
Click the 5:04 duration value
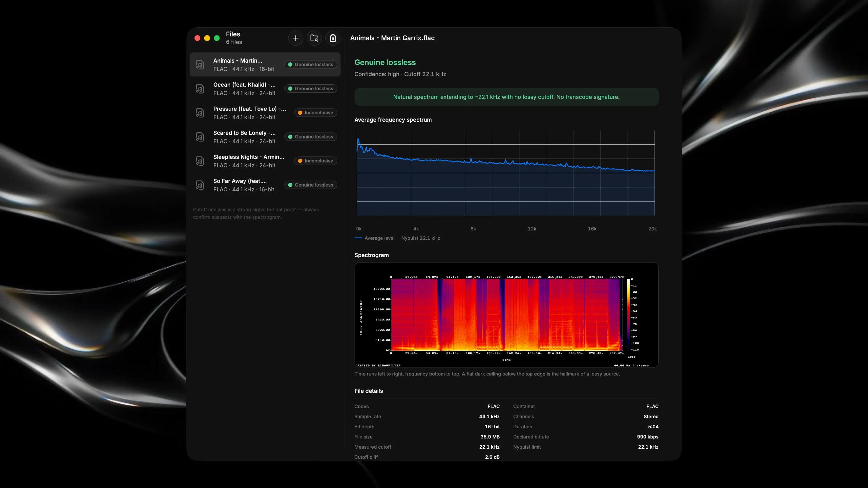coord(653,427)
